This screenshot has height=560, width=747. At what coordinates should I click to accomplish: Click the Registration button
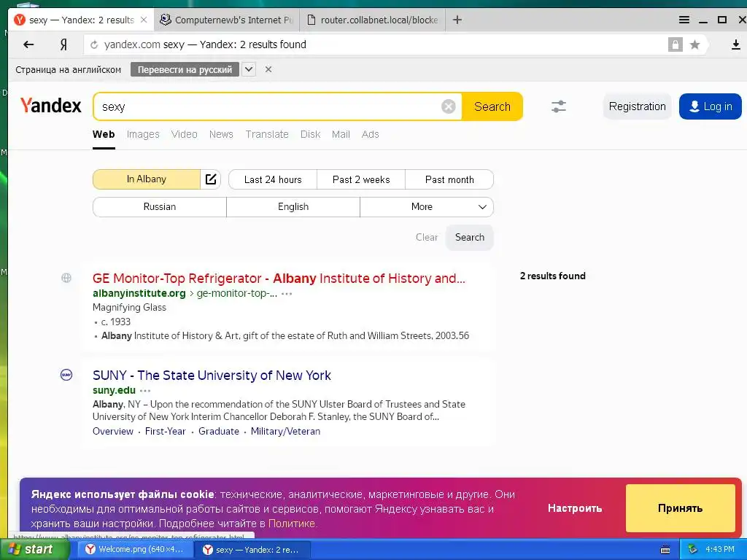[x=637, y=106]
